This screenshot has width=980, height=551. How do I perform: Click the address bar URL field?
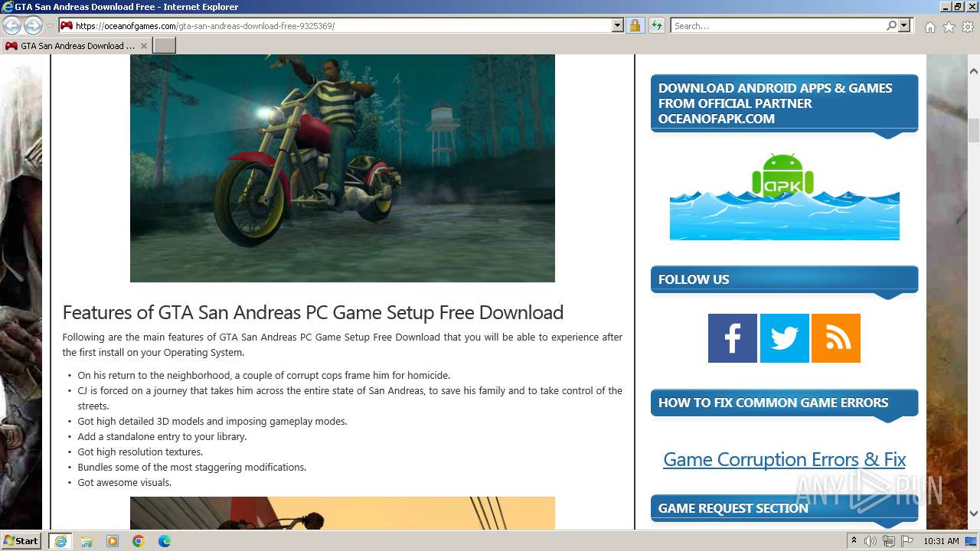click(335, 26)
